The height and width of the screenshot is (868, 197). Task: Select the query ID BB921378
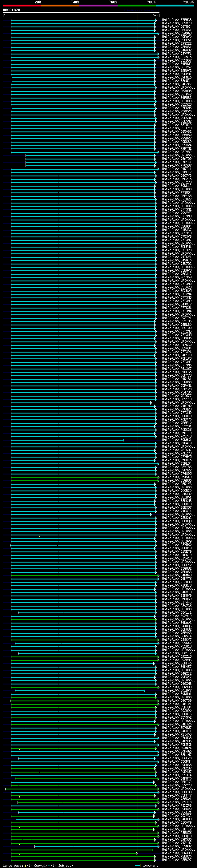point(11,10)
